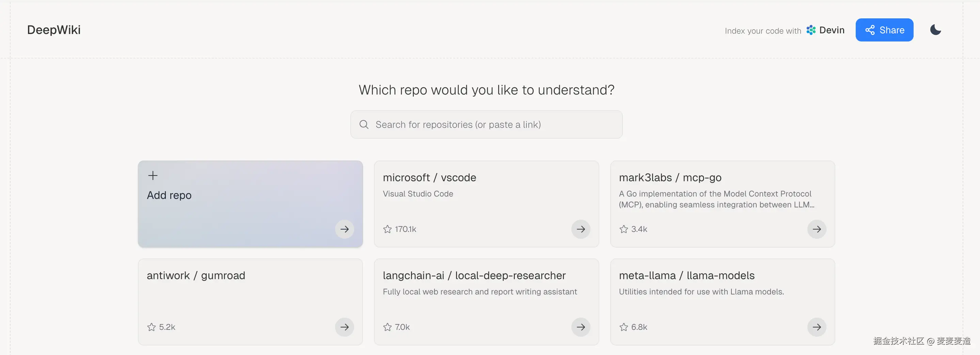The image size is (980, 355).
Task: Open langchain-ai / local-deep-researcher arrow button
Action: click(581, 327)
